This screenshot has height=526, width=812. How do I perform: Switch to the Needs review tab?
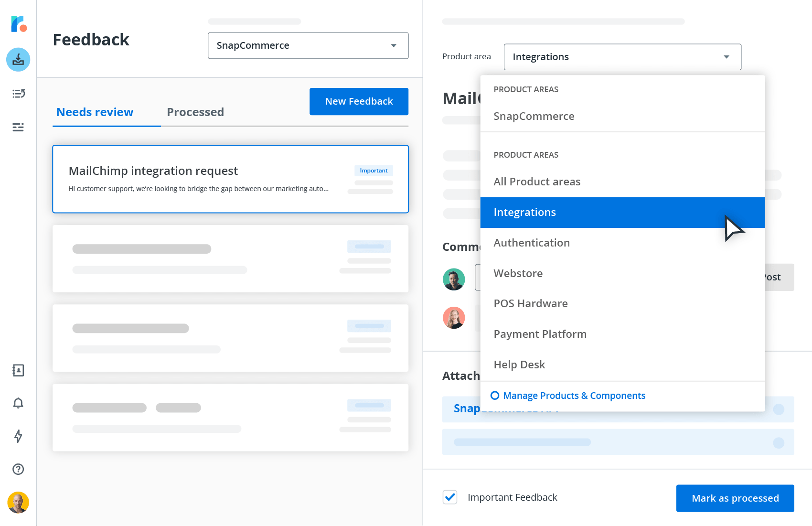point(95,112)
